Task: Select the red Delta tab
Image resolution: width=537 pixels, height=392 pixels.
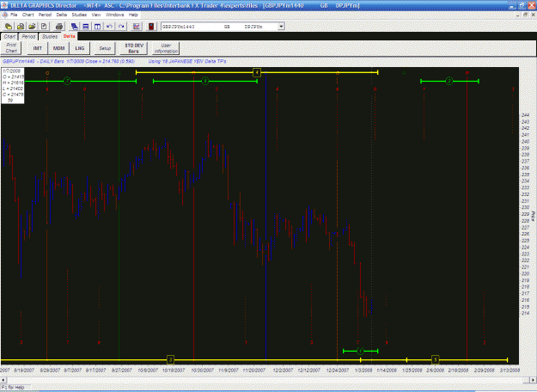Action: click(70, 36)
